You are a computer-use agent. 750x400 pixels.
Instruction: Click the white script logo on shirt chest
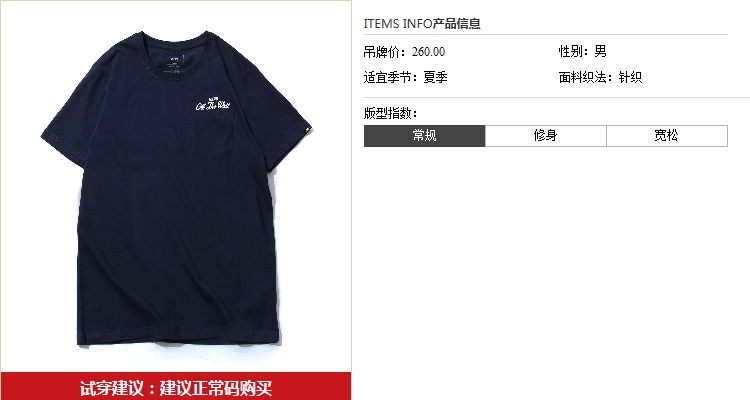[x=213, y=104]
